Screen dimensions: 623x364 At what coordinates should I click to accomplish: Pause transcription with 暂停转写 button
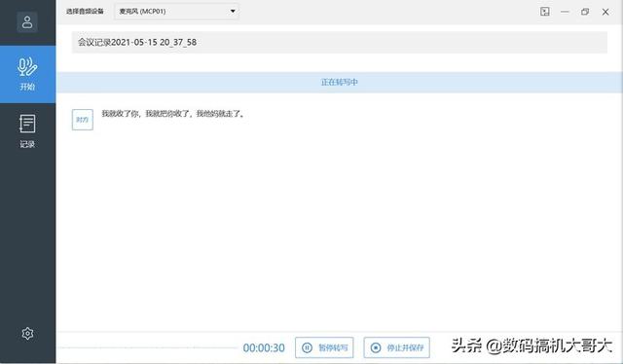pos(324,347)
